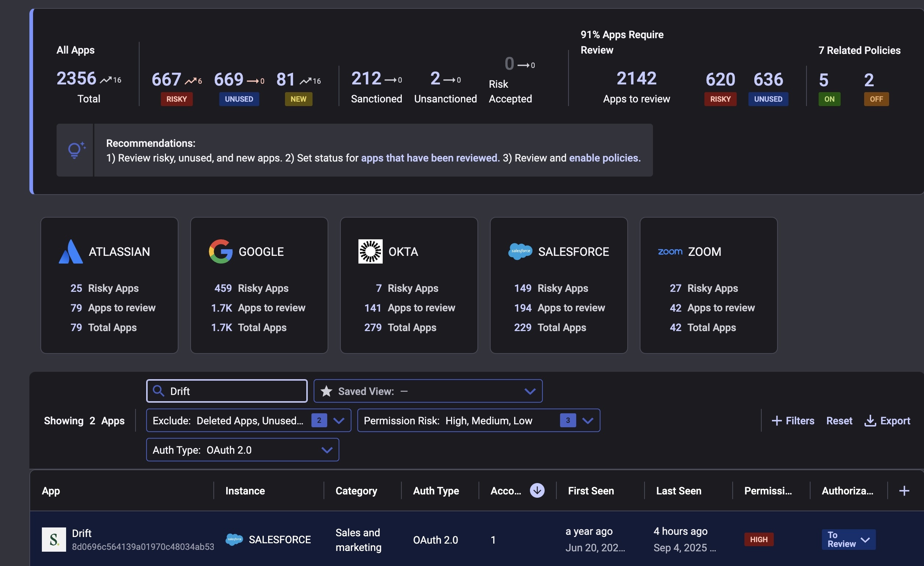Image resolution: width=924 pixels, height=566 pixels.
Task: Select 459 Risky Apps in Google card
Action: click(251, 288)
